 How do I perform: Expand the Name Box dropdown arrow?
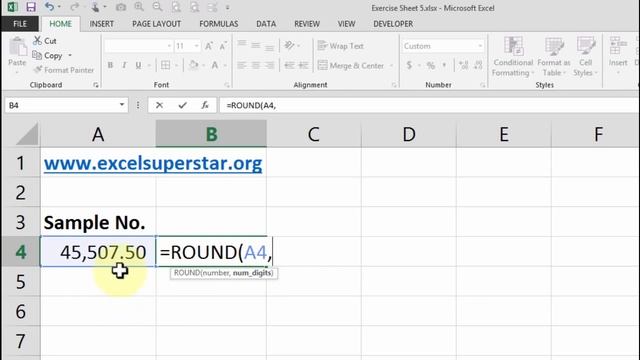122,105
